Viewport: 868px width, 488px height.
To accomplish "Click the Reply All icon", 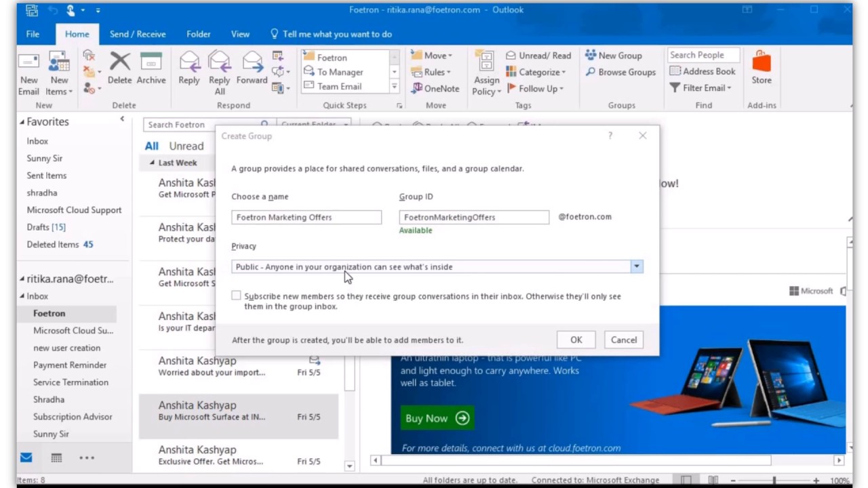I will point(220,62).
